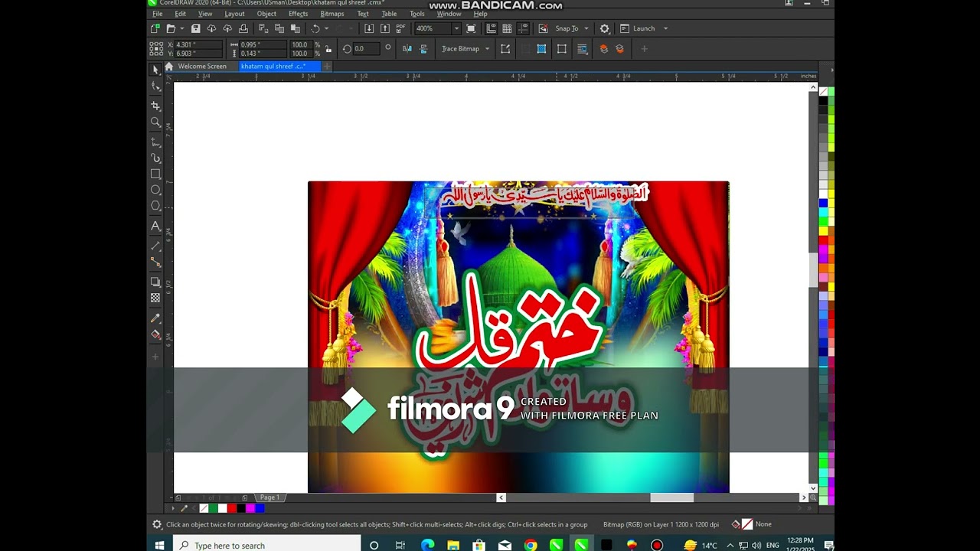Click the Save icon in toolbar
The width and height of the screenshot is (980, 551).
196,28
